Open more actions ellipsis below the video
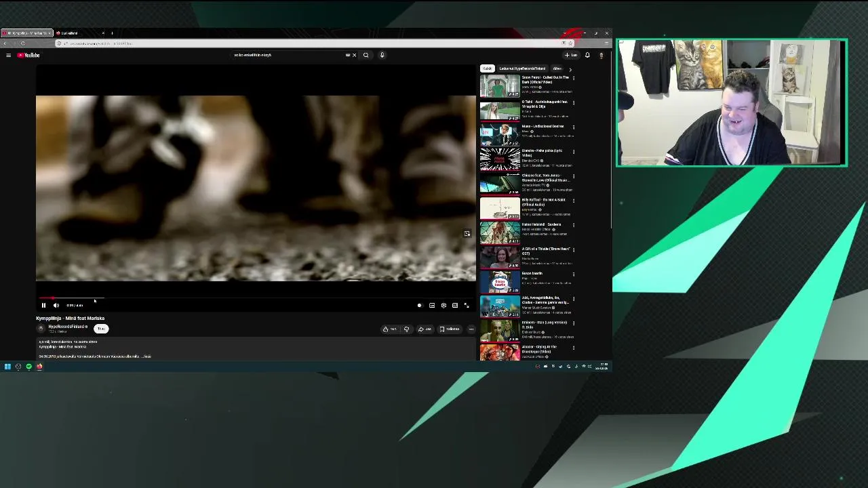This screenshot has height=488, width=868. tap(471, 329)
